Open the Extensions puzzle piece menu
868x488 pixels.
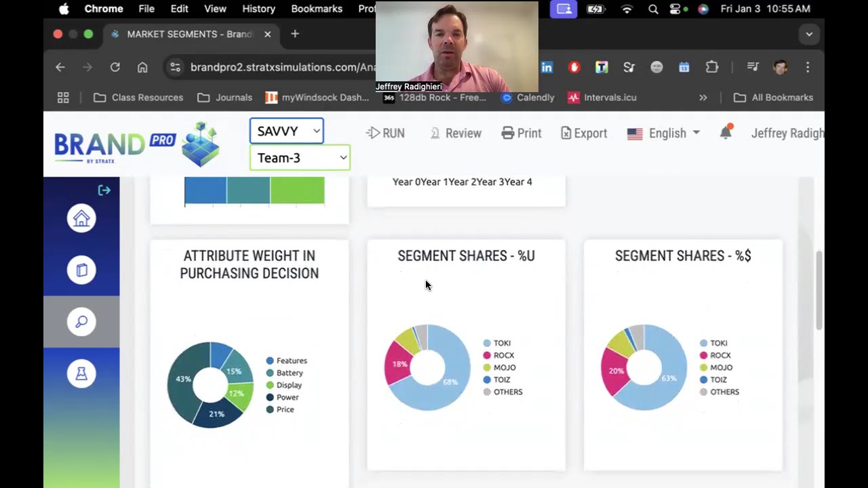pyautogui.click(x=711, y=67)
